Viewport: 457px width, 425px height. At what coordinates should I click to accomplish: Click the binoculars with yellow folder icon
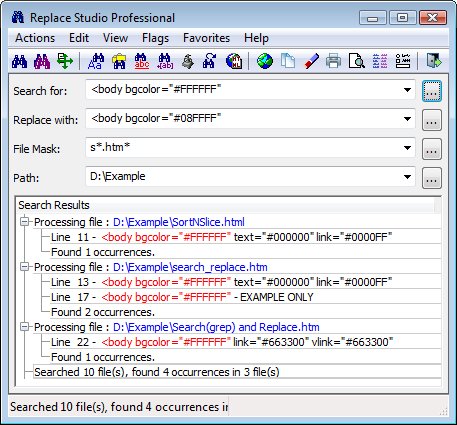[x=119, y=61]
